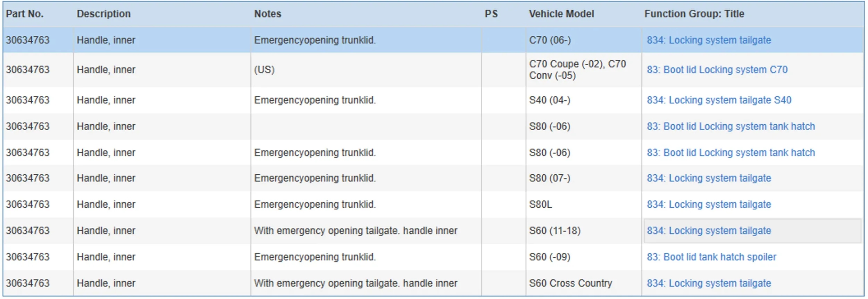Screen dimensions: 868x299
Task: Click the tailgate link for S80 (07-)
Action: 708,178
